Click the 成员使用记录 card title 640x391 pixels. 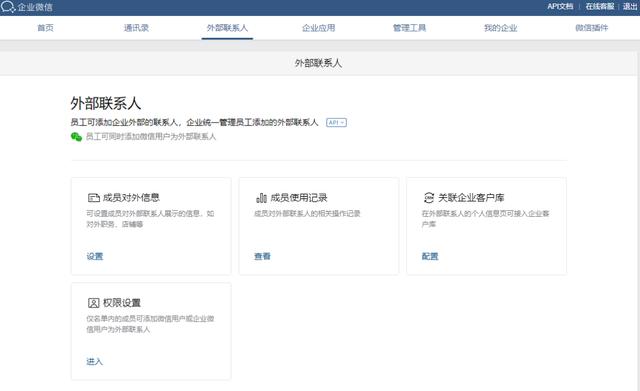tap(299, 198)
